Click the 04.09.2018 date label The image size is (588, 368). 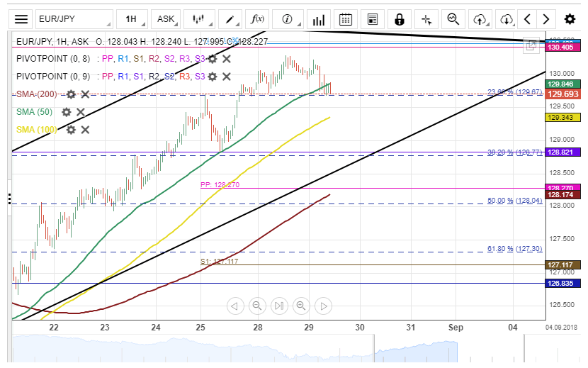coord(561,328)
